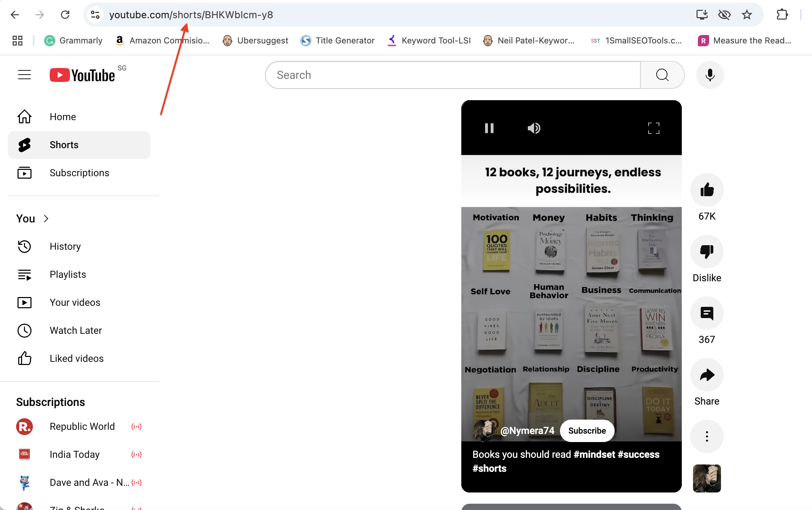The height and width of the screenshot is (510, 812).
Task: Open the #mindset hashtag link
Action: click(594, 455)
